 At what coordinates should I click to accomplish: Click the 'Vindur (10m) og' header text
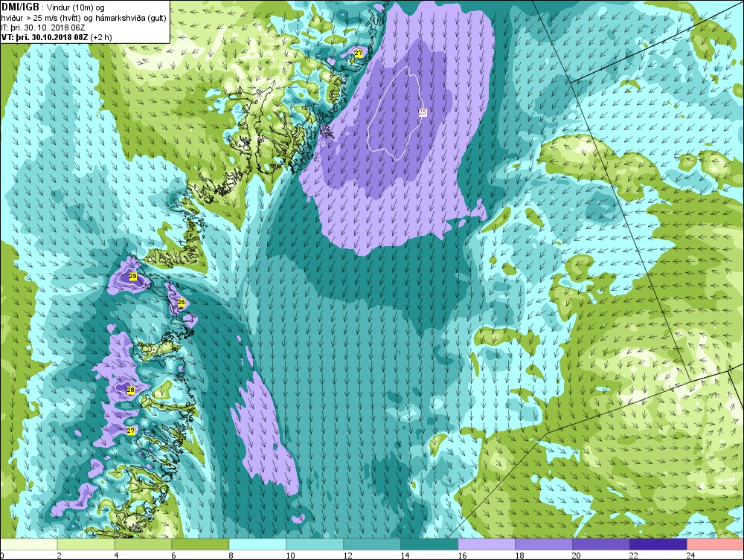(77, 7)
